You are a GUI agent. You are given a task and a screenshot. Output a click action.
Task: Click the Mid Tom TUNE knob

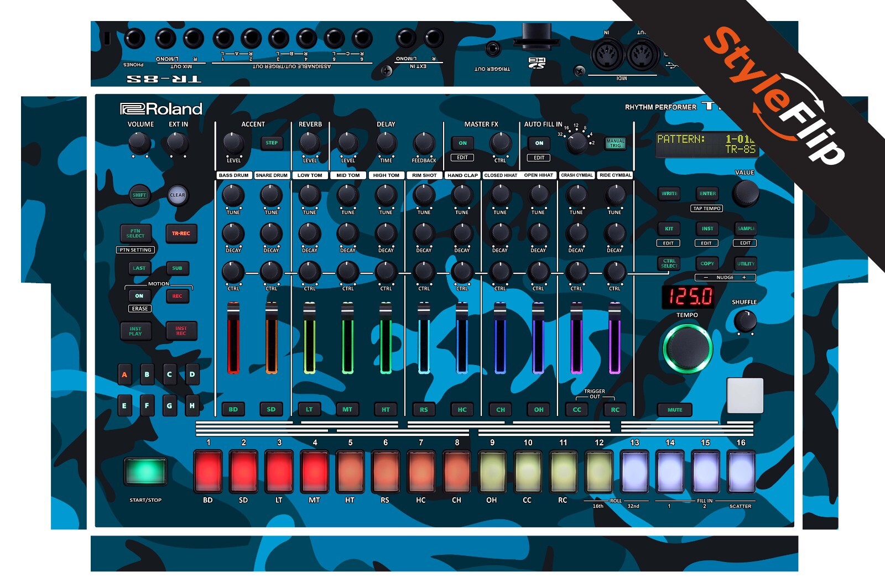(348, 195)
